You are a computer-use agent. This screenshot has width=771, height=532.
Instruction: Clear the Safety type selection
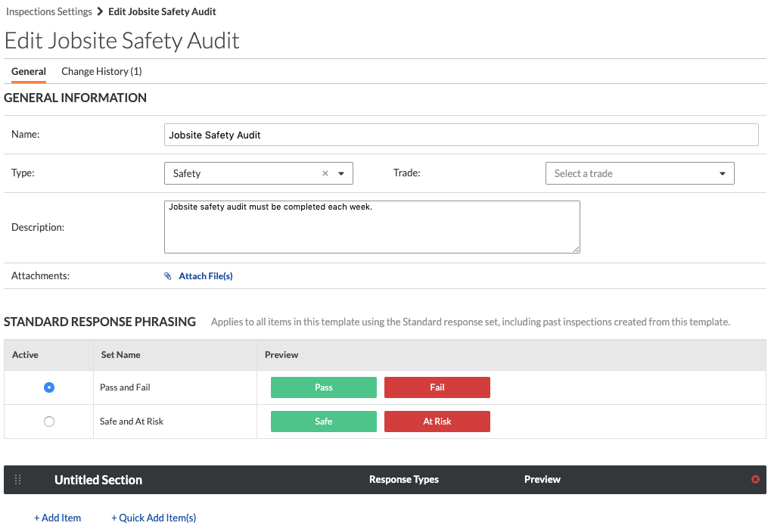click(325, 173)
